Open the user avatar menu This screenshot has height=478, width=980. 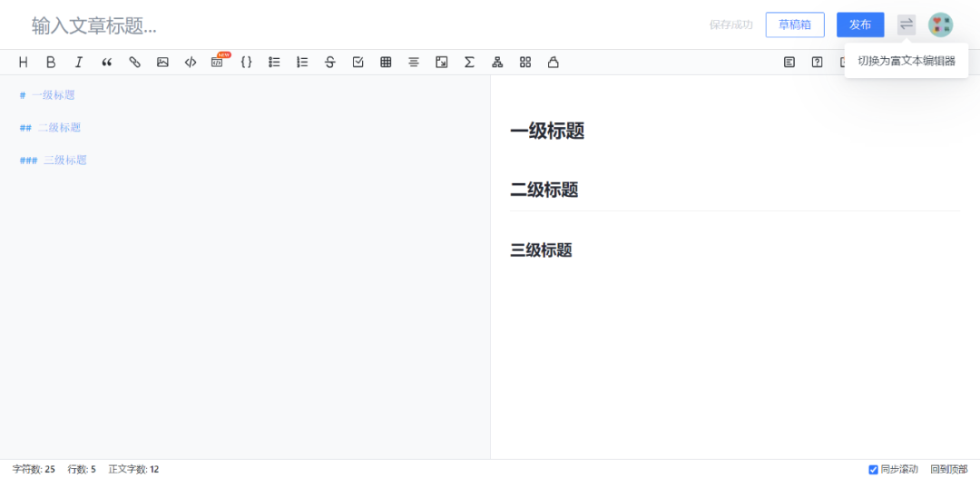tap(941, 25)
